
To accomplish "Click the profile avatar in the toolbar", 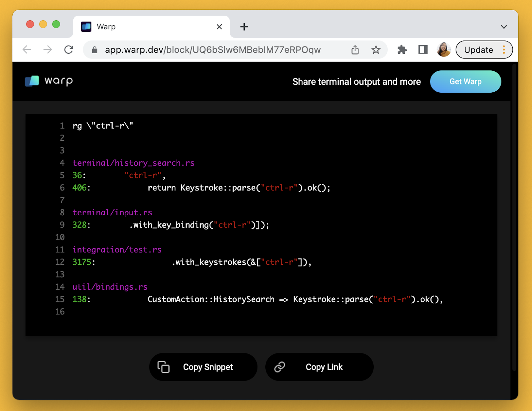I will point(443,50).
